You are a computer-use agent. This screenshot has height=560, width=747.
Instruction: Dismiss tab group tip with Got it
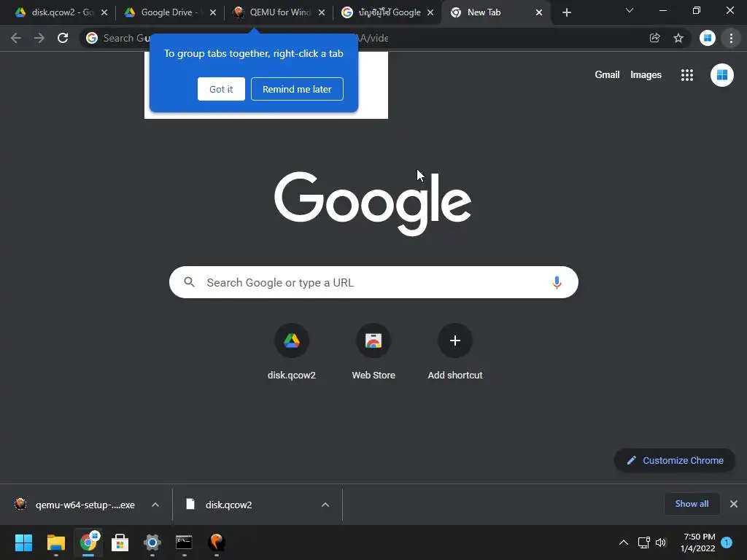pos(221,89)
